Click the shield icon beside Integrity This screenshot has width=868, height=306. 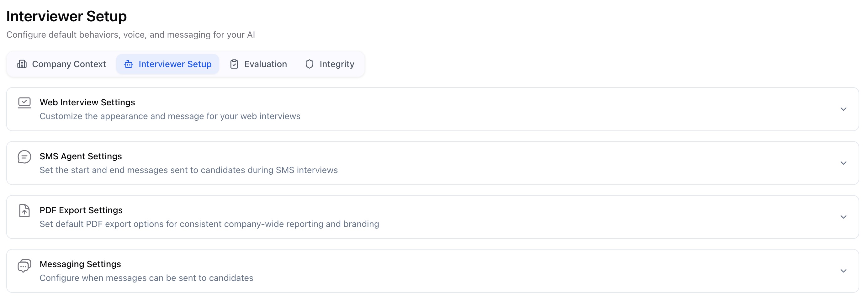(309, 64)
